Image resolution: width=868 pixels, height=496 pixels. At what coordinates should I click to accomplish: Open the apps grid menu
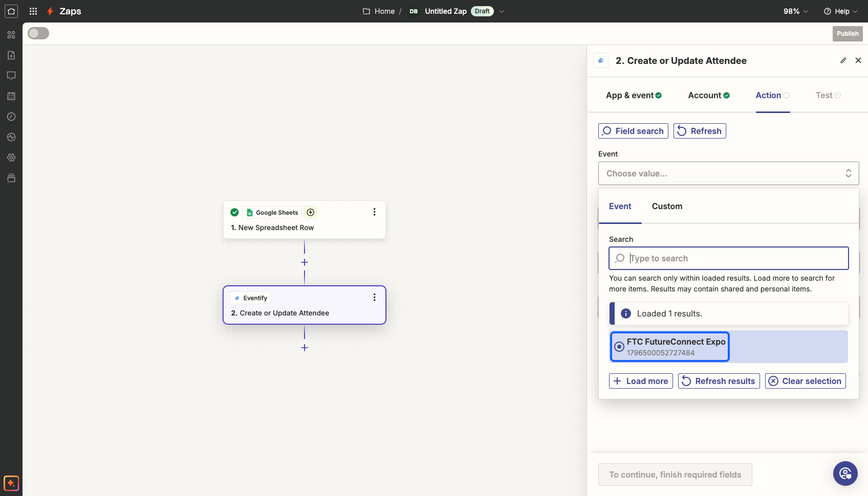(x=33, y=11)
